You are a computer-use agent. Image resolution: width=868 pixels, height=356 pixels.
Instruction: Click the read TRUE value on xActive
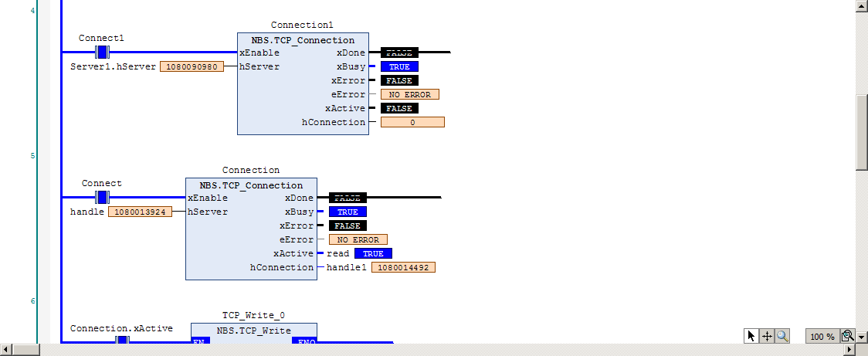coord(373,253)
